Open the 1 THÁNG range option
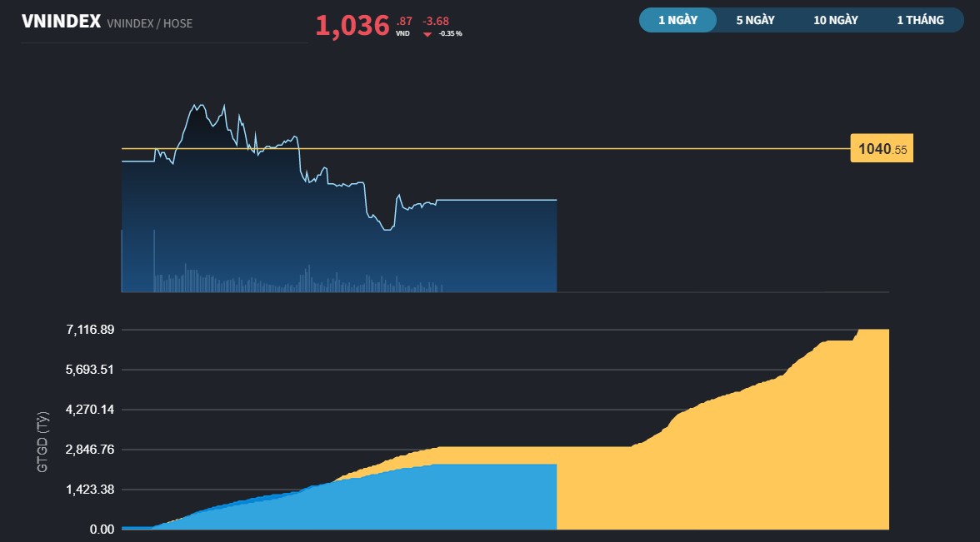The height and width of the screenshot is (542, 980). pyautogui.click(x=919, y=19)
